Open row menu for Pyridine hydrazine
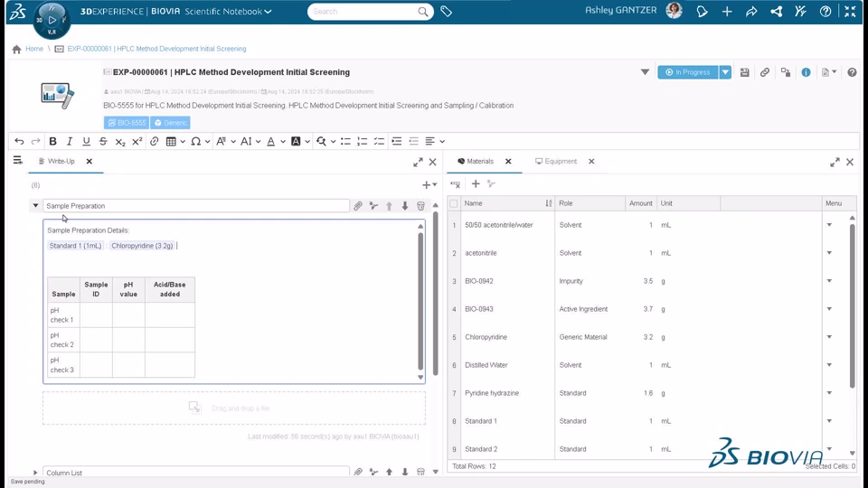Image resolution: width=868 pixels, height=488 pixels. point(829,393)
